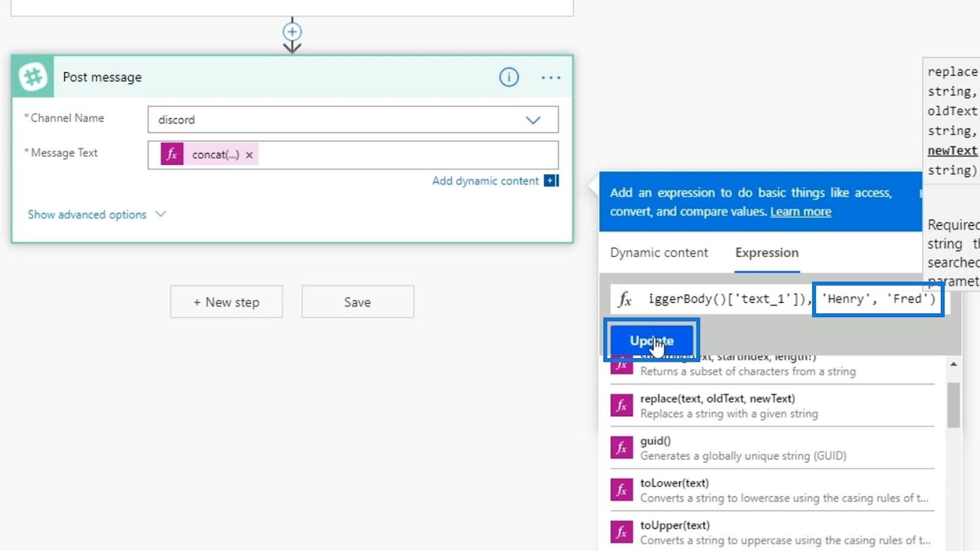The image size is (980, 551).
Task: Click the Slack connector icon on Post message
Action: (33, 77)
